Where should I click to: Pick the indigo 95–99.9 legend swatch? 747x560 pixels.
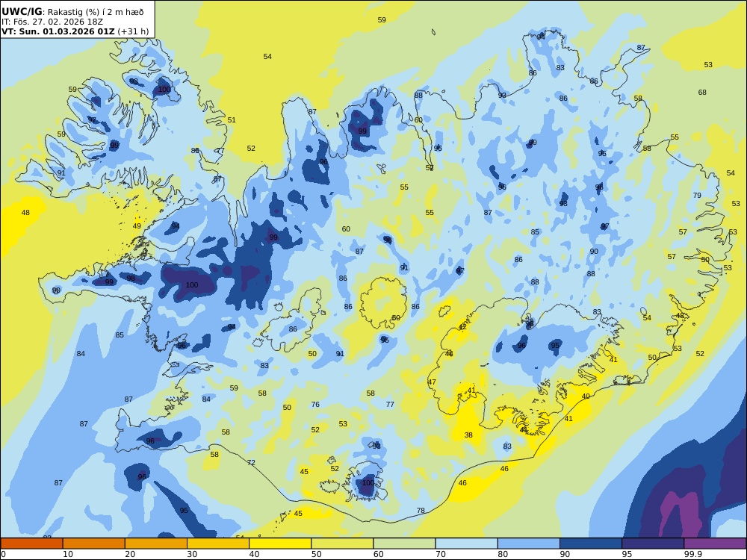tap(653, 544)
